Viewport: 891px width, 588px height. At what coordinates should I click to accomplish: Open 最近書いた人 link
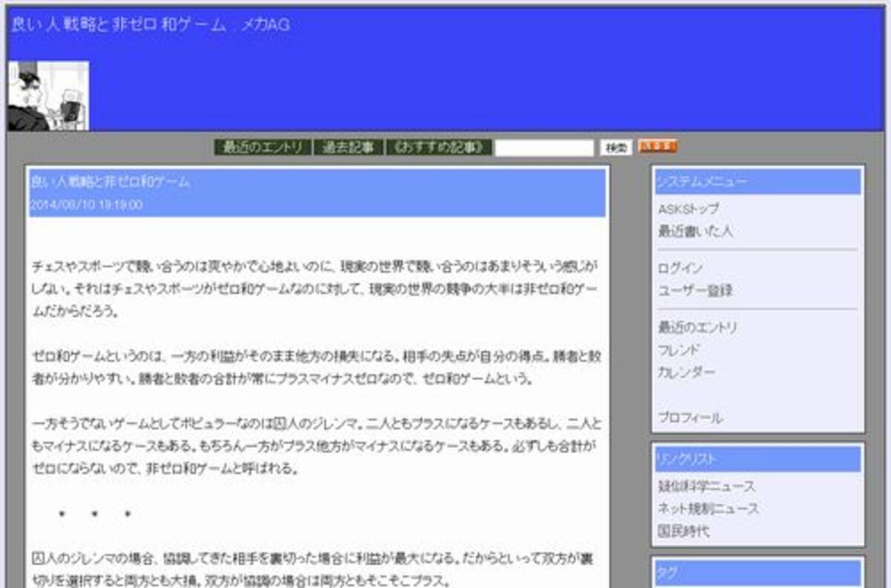click(695, 232)
